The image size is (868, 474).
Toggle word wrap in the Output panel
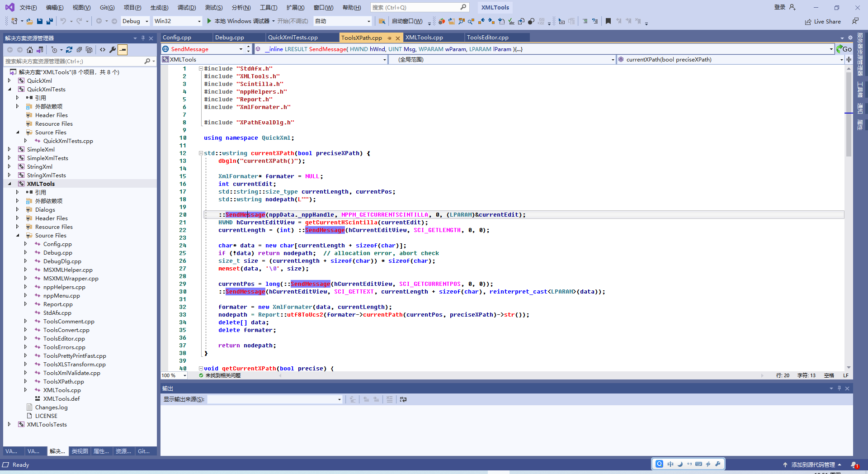[403, 399]
